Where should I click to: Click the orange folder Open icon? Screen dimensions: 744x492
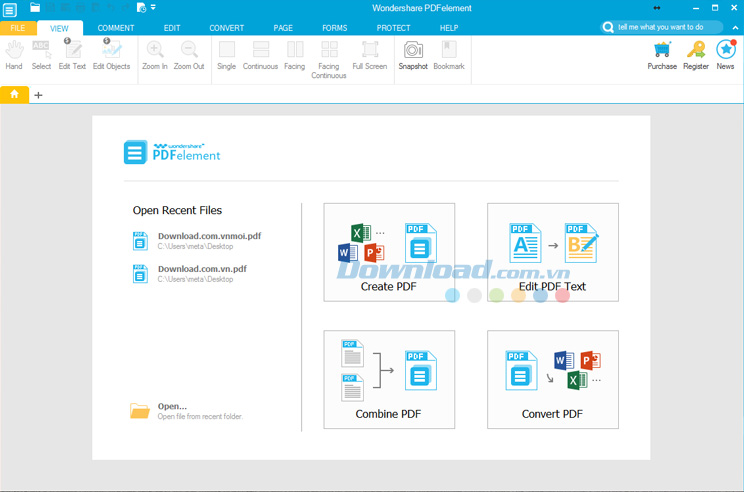point(140,411)
